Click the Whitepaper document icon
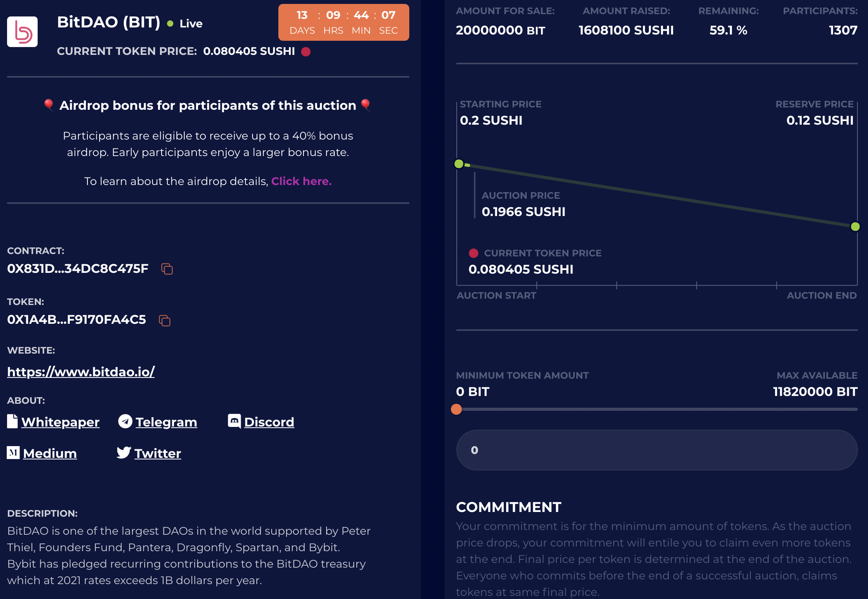Image resolution: width=868 pixels, height=599 pixels. point(13,421)
